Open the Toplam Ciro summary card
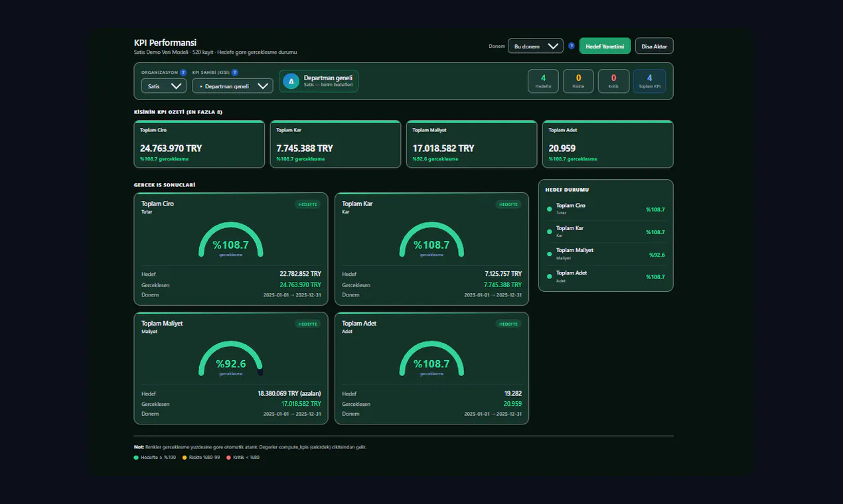 (199, 144)
